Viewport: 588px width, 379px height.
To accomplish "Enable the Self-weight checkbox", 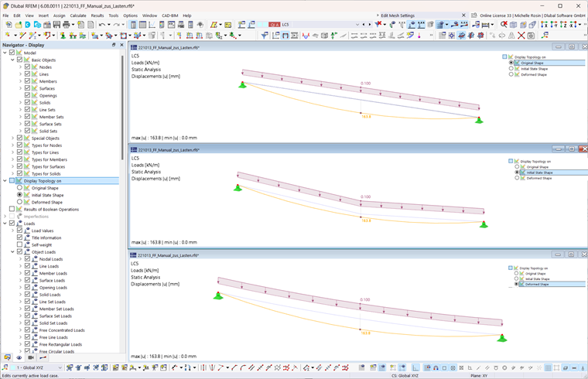I will pyautogui.click(x=19, y=244).
